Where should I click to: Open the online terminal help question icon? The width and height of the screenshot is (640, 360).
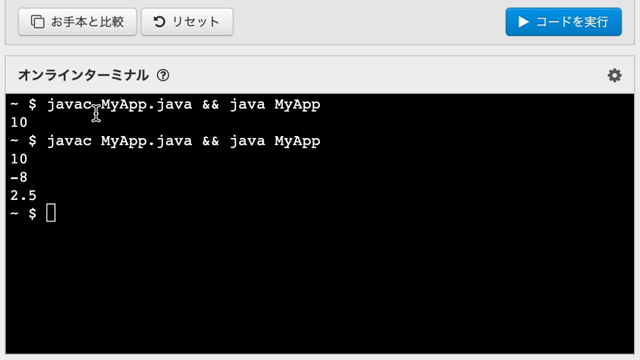point(163,76)
